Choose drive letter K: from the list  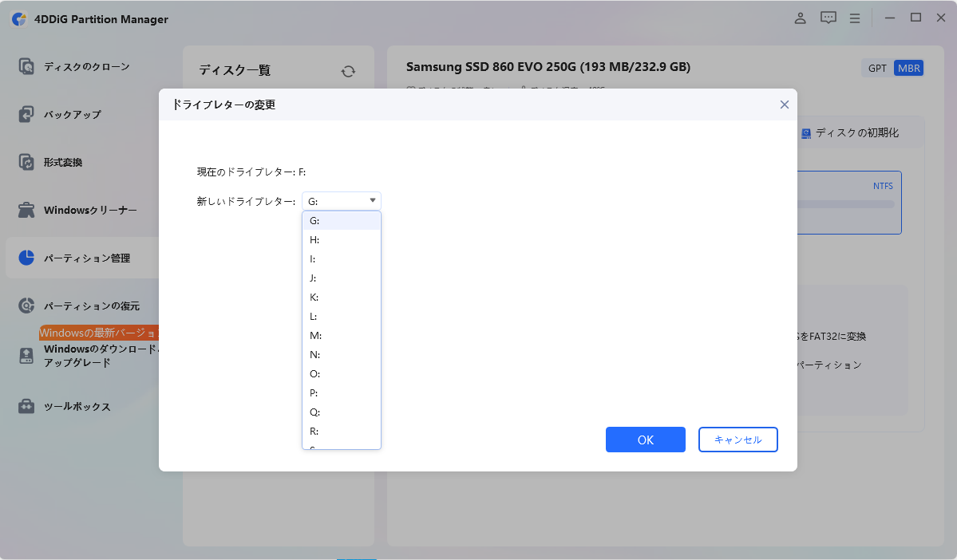click(x=341, y=297)
